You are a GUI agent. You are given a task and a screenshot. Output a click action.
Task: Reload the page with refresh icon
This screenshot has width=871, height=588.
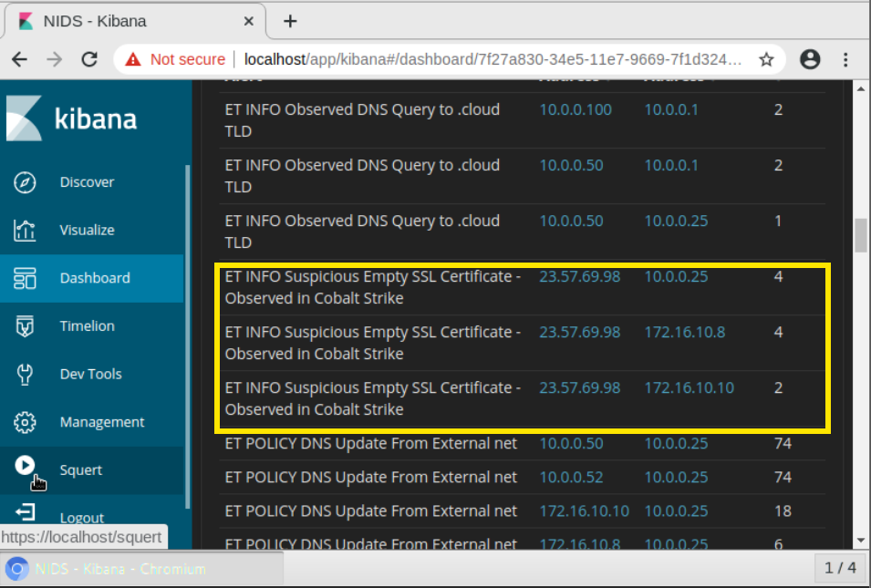point(89,59)
